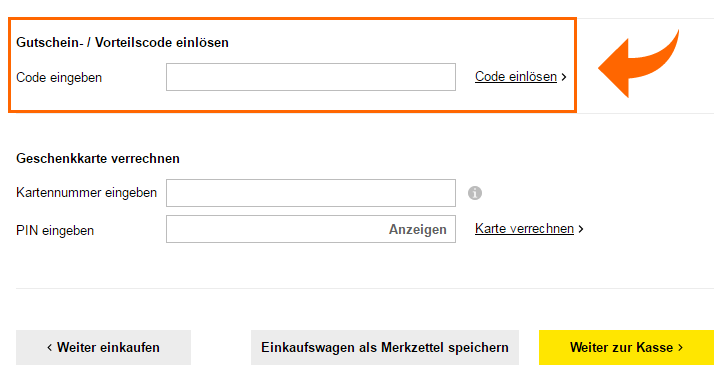Redeem the voucher via Code einlösen link
The width and height of the screenshot is (727, 376).
point(516,76)
